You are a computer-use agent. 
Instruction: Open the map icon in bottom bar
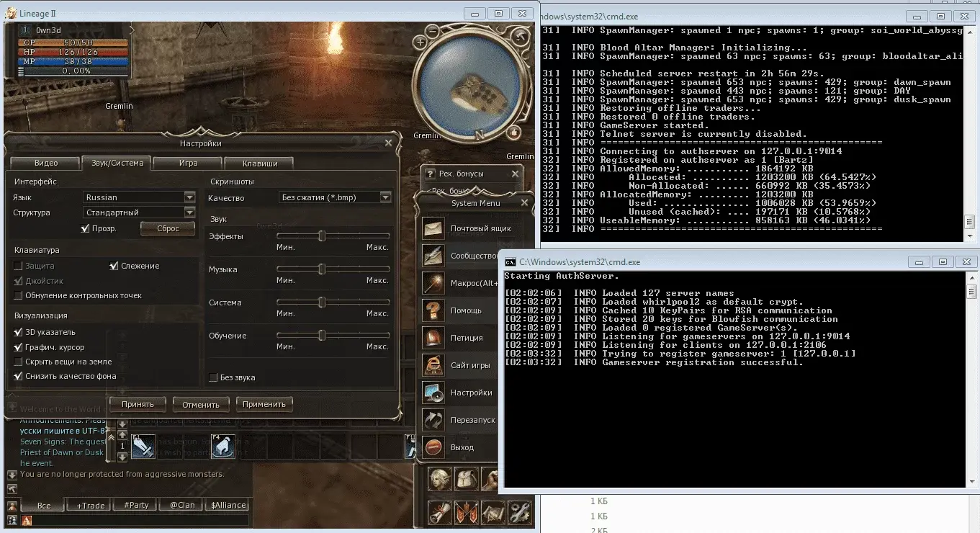click(x=493, y=511)
